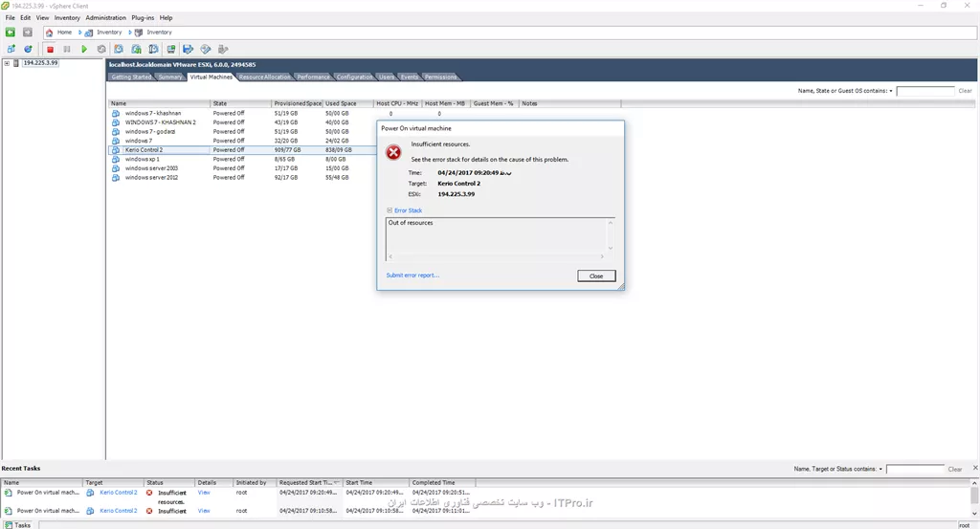Screen dimensions: 980x529
Task: Click the Revert to Snapshot toolbar icon
Action: [136, 49]
